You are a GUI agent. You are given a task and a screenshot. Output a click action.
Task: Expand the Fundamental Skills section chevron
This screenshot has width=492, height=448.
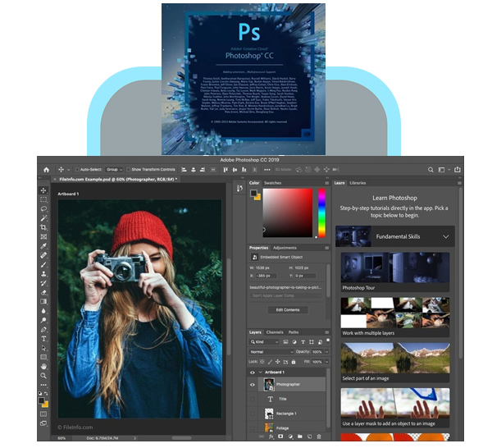(x=446, y=236)
